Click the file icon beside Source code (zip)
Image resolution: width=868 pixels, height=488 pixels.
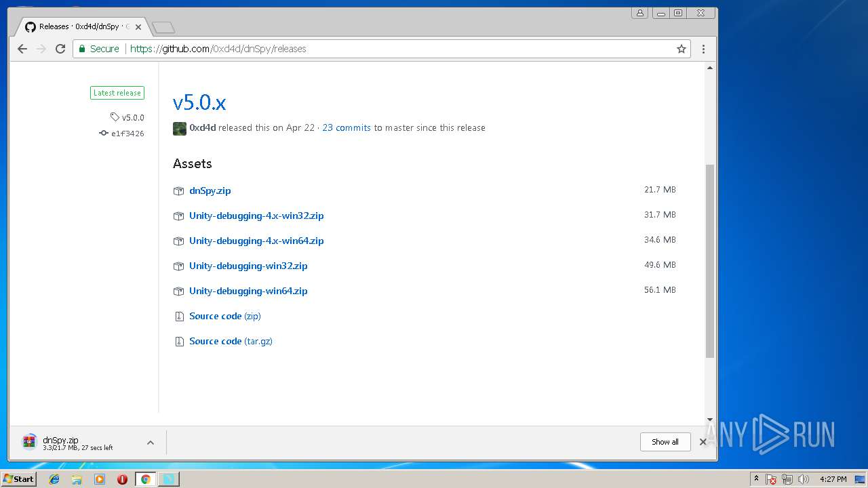(179, 317)
